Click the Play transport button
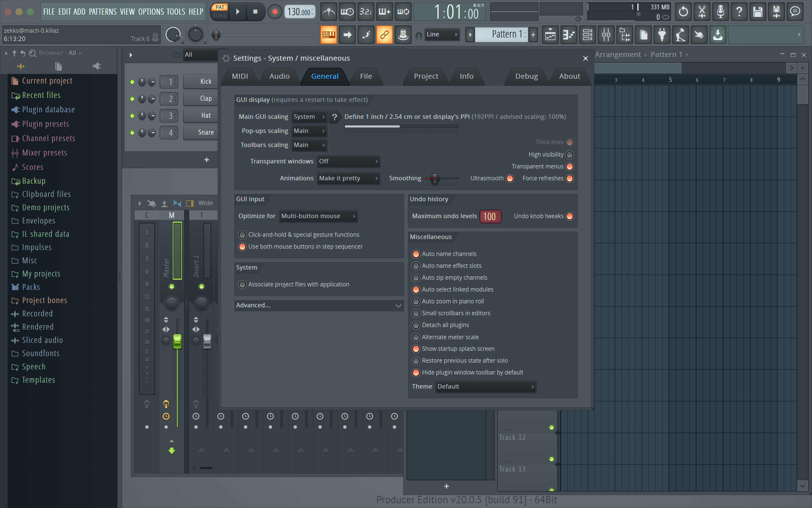 (238, 12)
